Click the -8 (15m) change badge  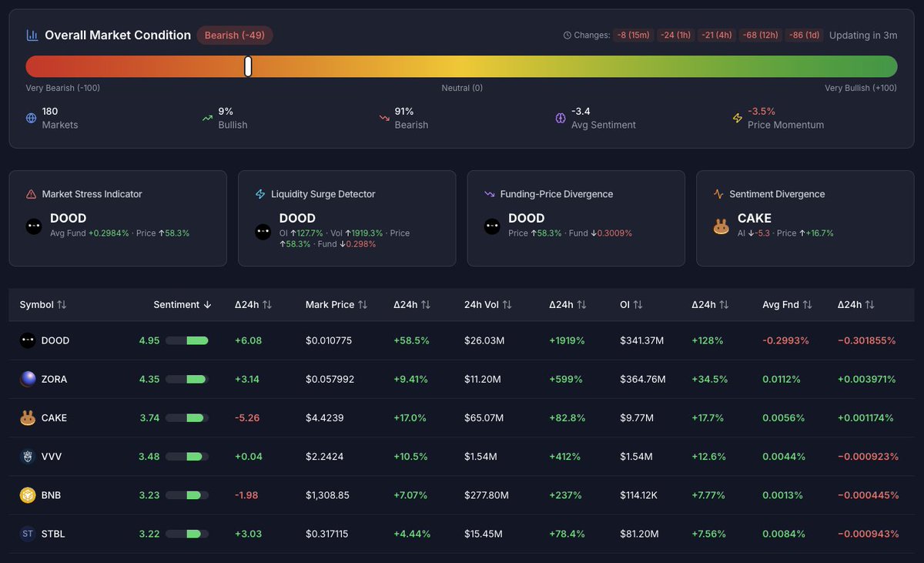point(633,35)
